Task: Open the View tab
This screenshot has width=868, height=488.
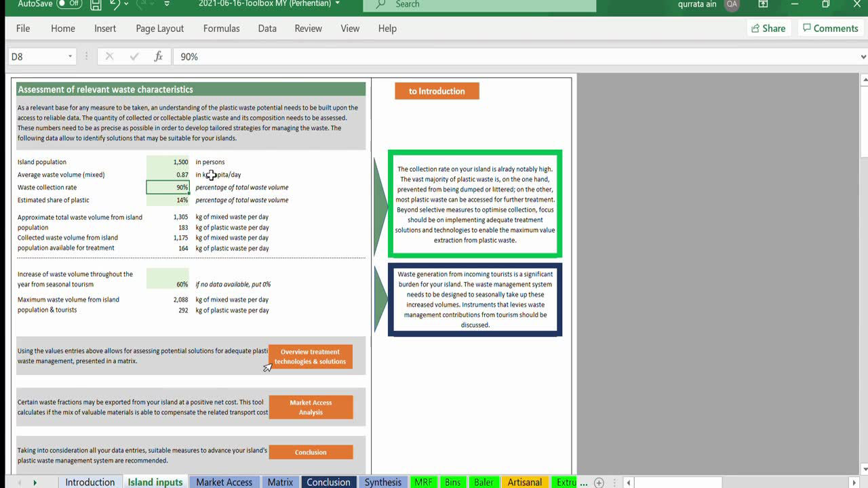Action: (x=350, y=28)
